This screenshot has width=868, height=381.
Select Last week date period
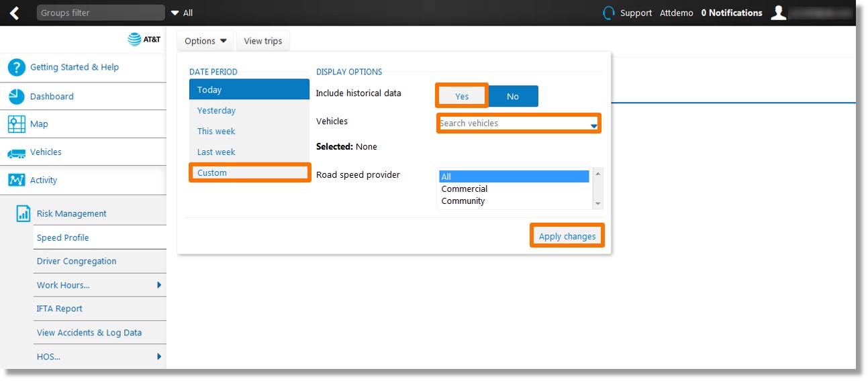coord(250,152)
